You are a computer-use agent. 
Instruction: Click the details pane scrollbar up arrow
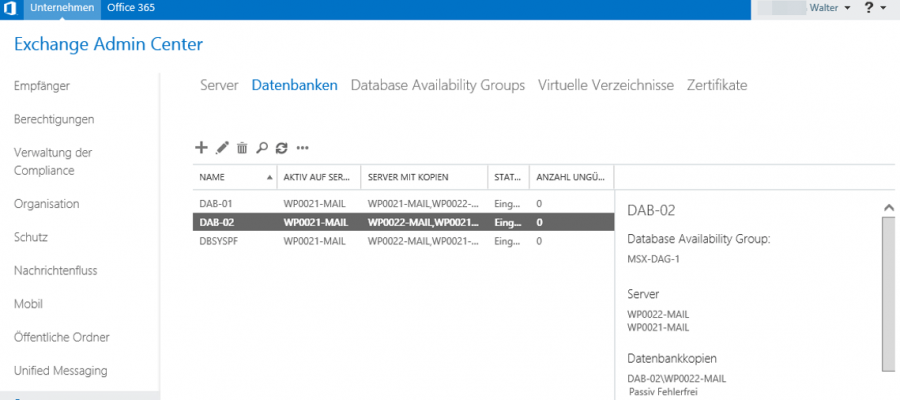[889, 207]
